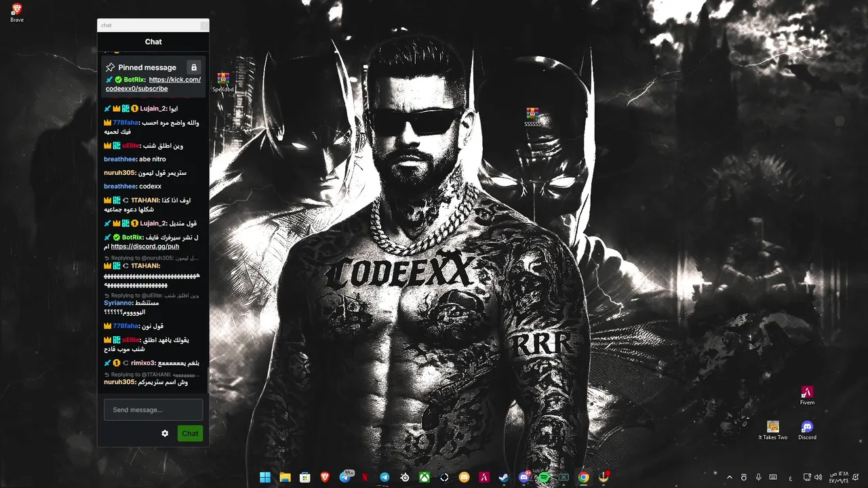
Task: Click the microphone icon in system tray
Action: click(x=758, y=477)
